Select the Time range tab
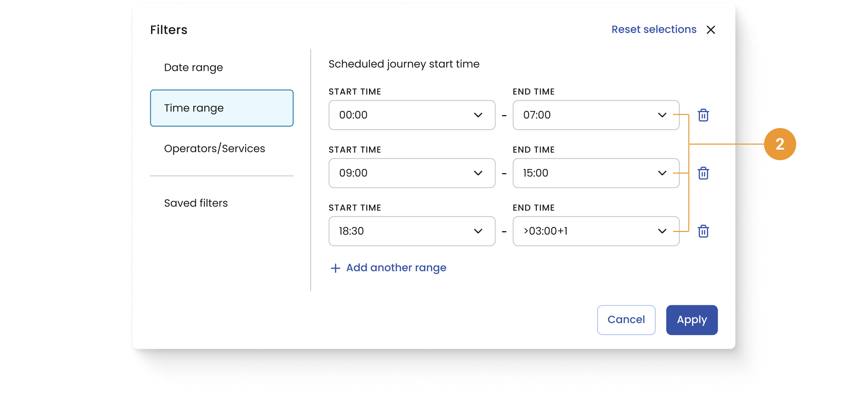The height and width of the screenshot is (402, 868). point(221,108)
